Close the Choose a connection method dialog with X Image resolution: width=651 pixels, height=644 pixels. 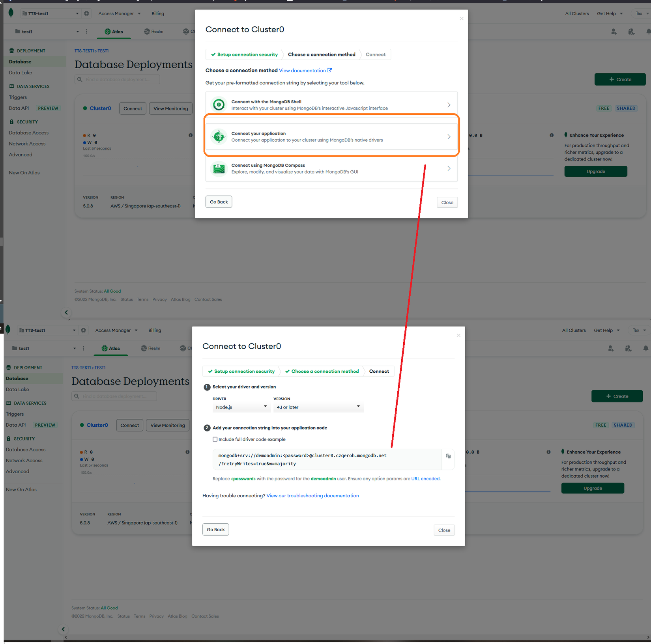462,19
